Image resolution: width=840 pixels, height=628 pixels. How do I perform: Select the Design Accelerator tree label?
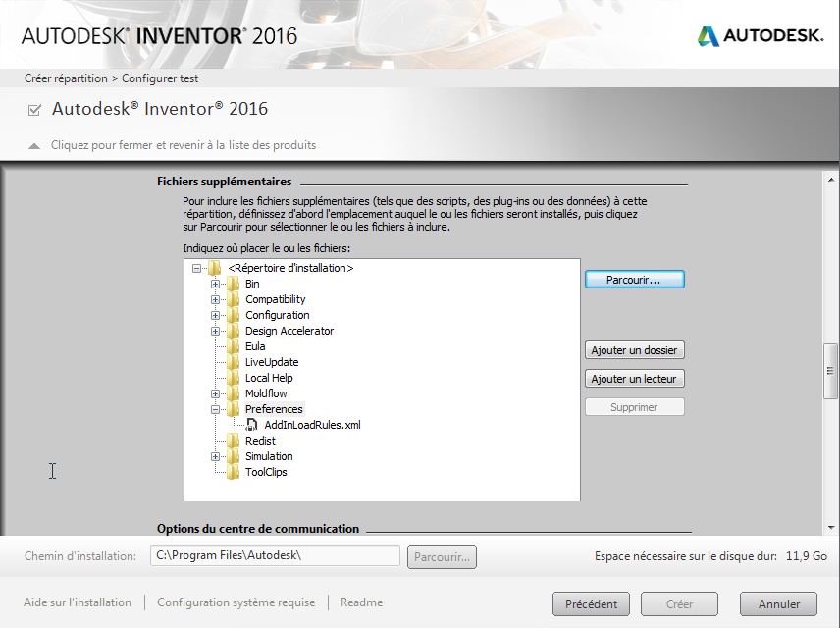[x=289, y=331]
